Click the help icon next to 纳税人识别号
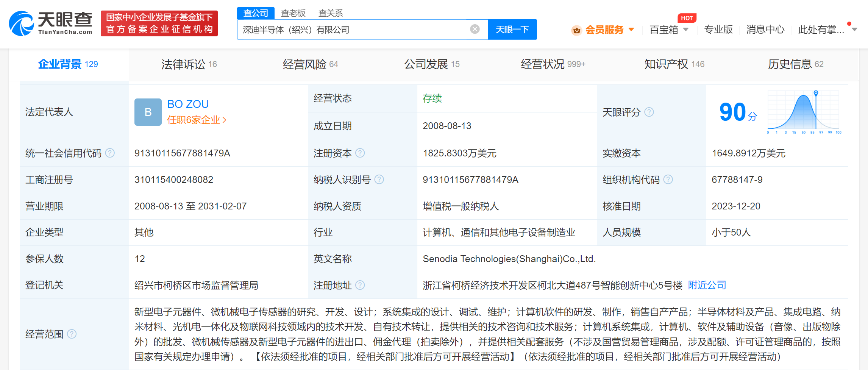The image size is (868, 370). tap(379, 180)
